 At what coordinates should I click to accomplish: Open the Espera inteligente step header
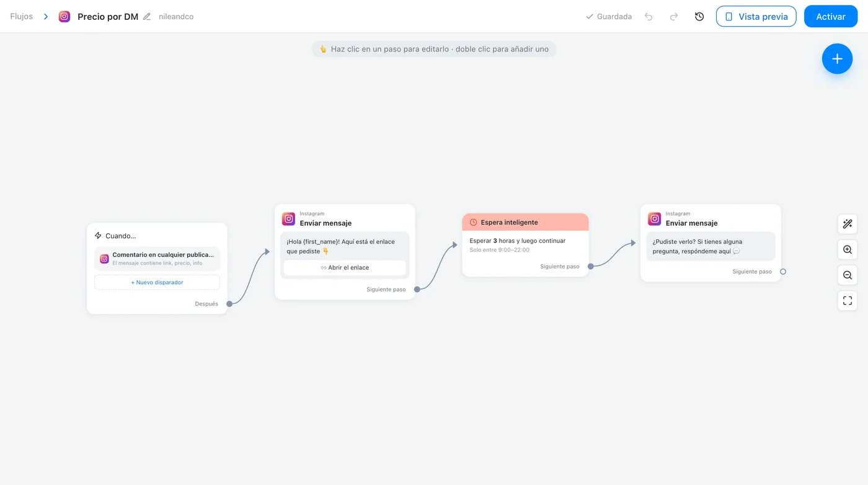[525, 223]
